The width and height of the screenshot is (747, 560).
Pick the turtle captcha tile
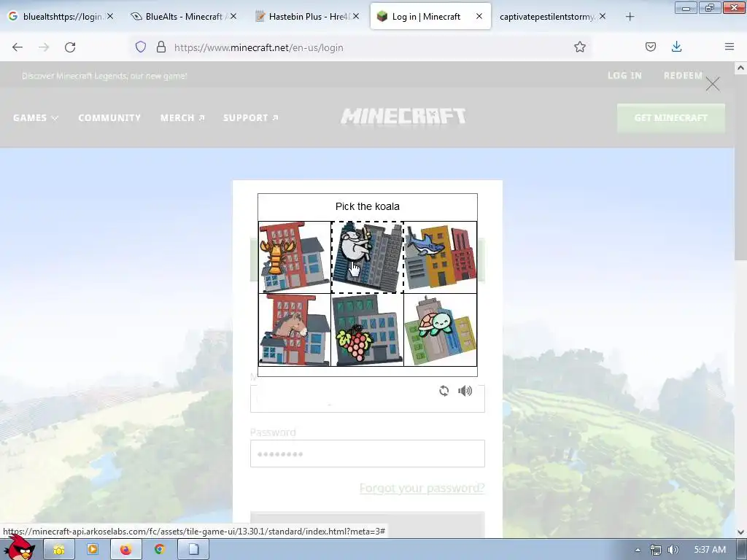click(x=440, y=330)
